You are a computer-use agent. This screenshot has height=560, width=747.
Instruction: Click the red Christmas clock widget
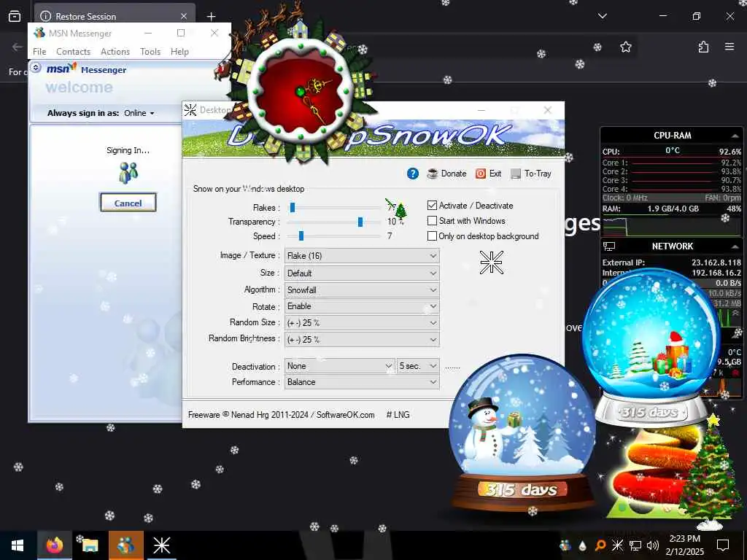point(300,90)
